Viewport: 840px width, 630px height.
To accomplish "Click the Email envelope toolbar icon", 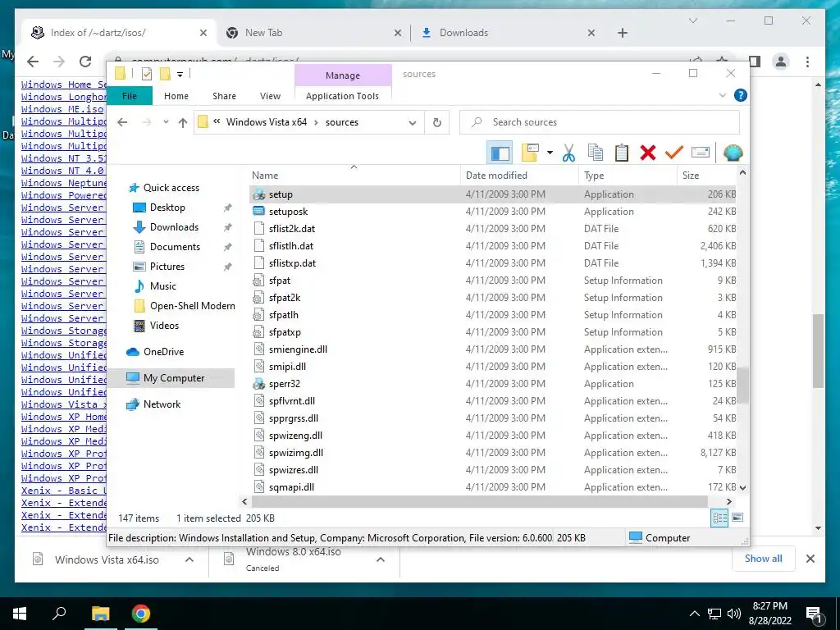I will click(701, 153).
